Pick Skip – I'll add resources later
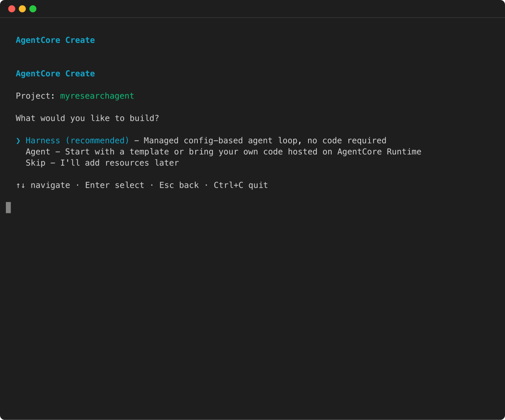505x420 pixels. pos(102,163)
